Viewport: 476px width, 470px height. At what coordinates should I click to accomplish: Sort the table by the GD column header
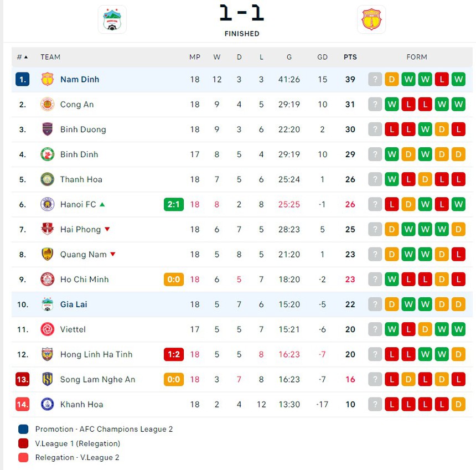(x=322, y=57)
